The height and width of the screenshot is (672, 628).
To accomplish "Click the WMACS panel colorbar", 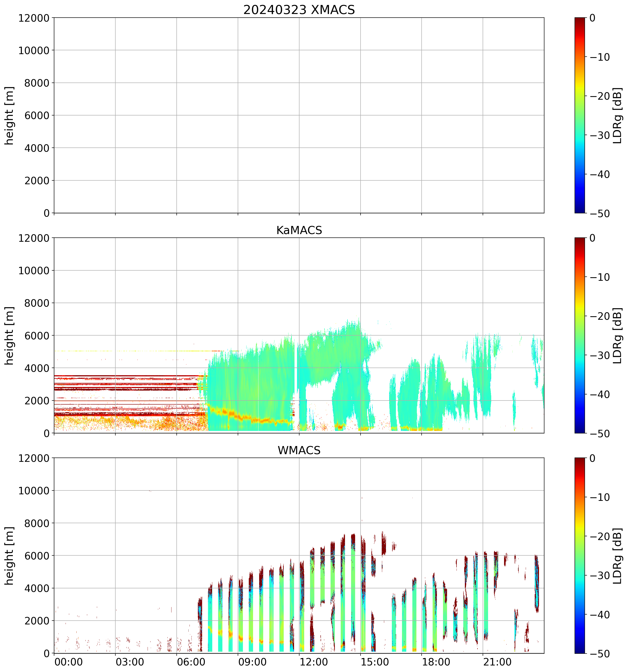I will click(579, 555).
